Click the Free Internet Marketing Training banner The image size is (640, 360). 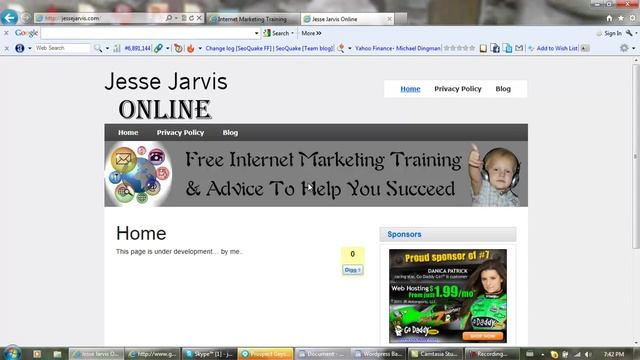pos(316,174)
